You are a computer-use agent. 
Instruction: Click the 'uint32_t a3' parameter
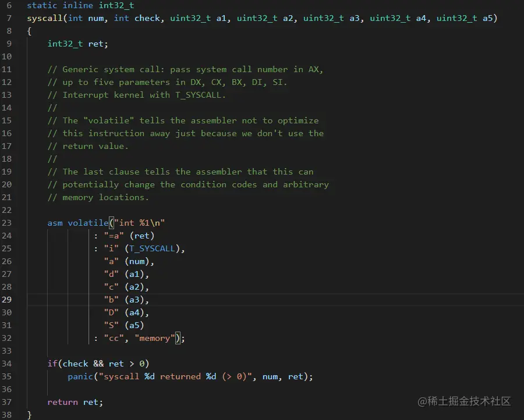click(331, 18)
